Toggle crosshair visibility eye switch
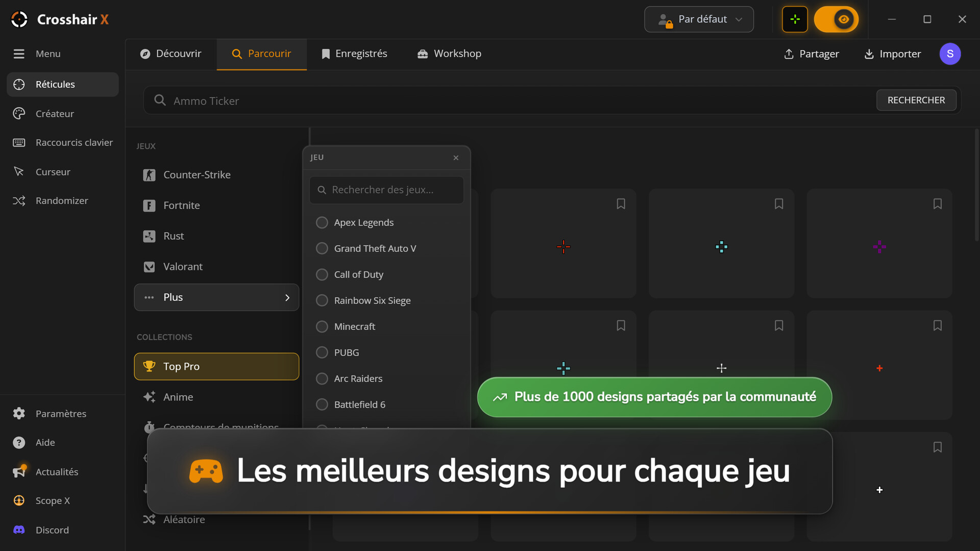 tap(836, 19)
